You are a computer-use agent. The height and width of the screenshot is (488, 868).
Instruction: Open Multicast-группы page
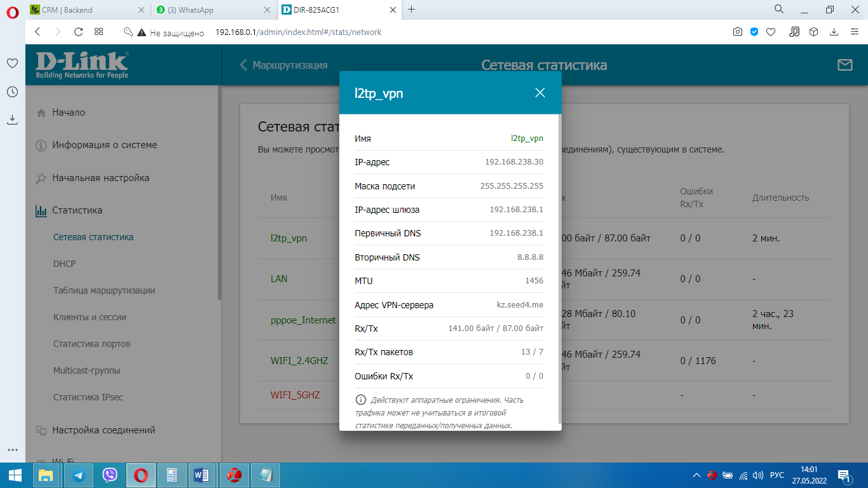tap(86, 370)
